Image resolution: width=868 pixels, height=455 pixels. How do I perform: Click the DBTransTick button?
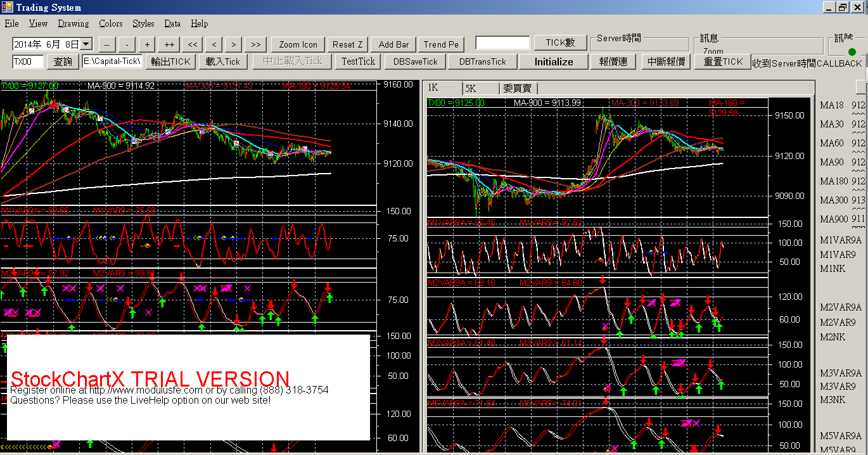483,61
